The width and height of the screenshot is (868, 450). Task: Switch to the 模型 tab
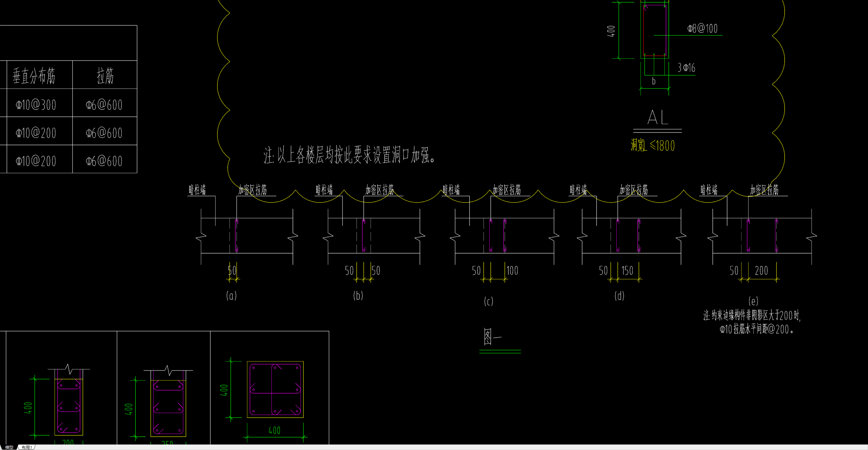click(9, 447)
